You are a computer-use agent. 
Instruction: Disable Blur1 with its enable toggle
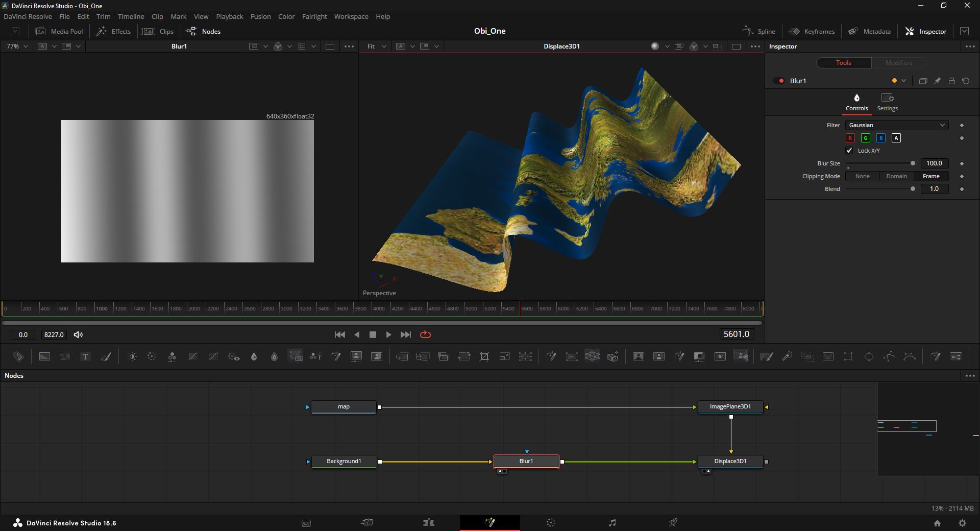778,81
